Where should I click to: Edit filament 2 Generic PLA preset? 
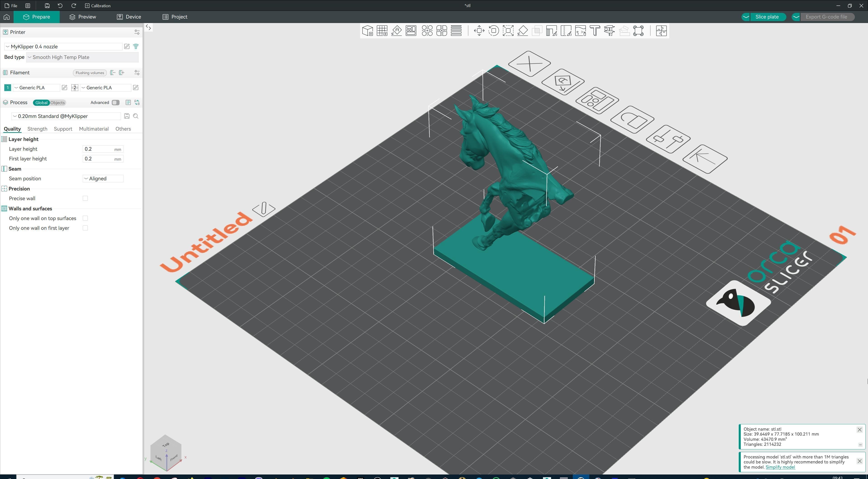click(x=135, y=88)
